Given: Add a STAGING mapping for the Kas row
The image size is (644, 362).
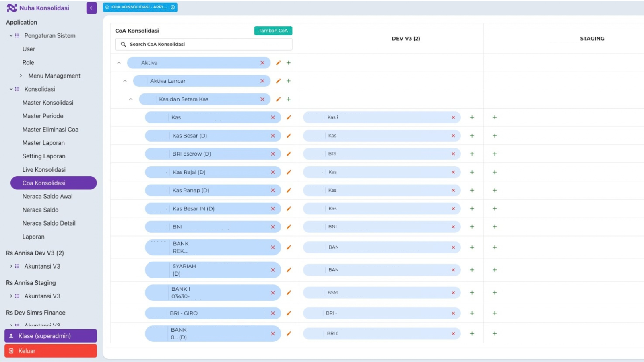Looking at the screenshot, I should (x=495, y=117).
